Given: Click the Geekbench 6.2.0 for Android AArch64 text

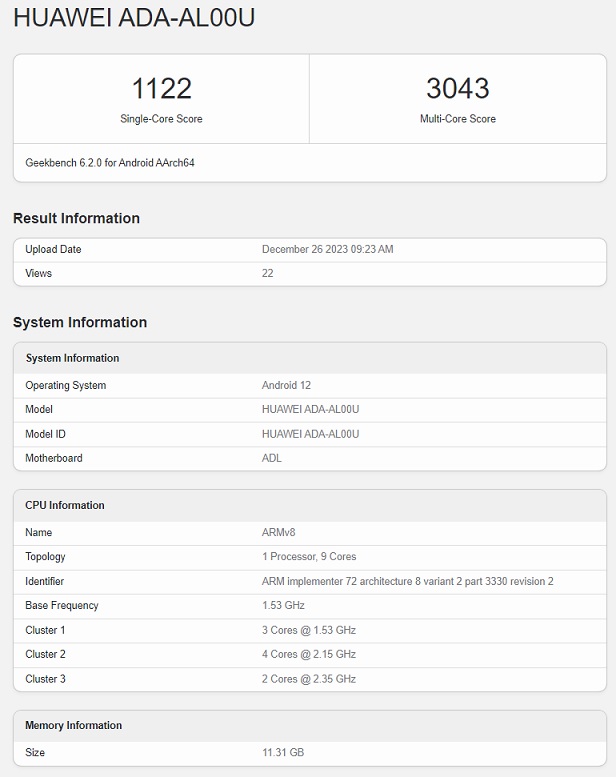Looking at the screenshot, I should [110, 162].
